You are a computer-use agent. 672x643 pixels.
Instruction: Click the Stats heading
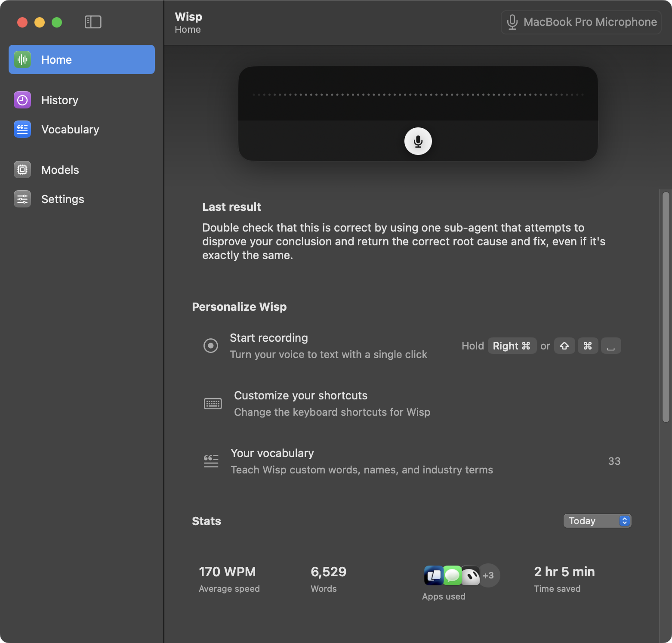[x=207, y=521]
